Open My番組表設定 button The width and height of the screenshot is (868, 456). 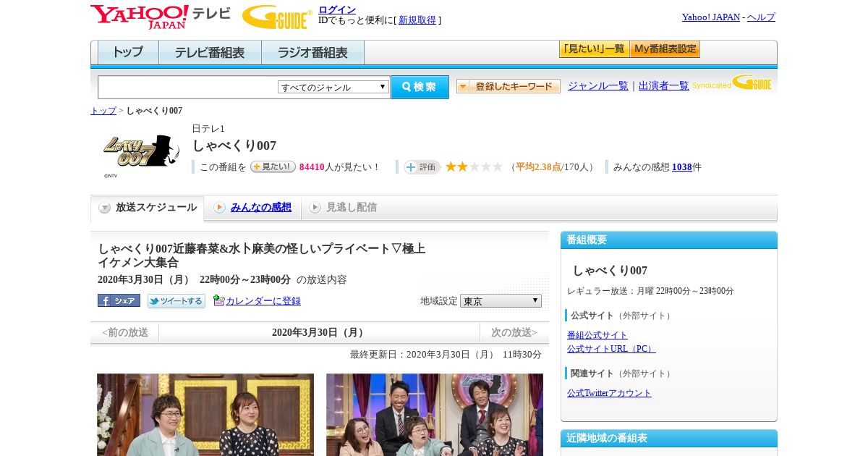coord(665,49)
